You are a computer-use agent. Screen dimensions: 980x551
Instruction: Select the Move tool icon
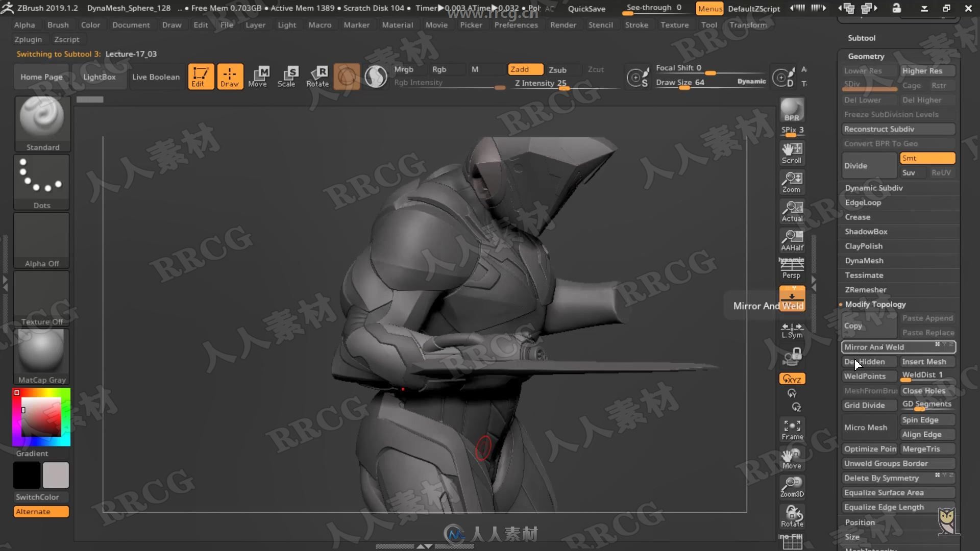point(258,76)
